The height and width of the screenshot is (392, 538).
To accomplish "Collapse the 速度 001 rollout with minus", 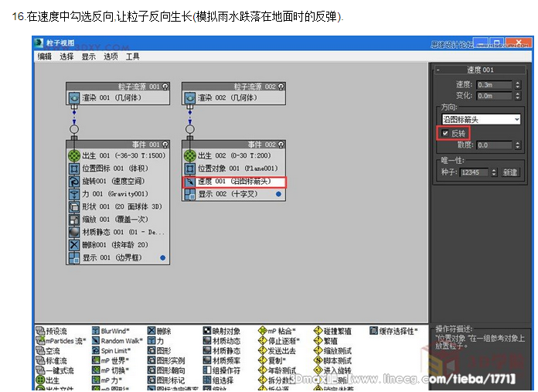I will (x=438, y=70).
